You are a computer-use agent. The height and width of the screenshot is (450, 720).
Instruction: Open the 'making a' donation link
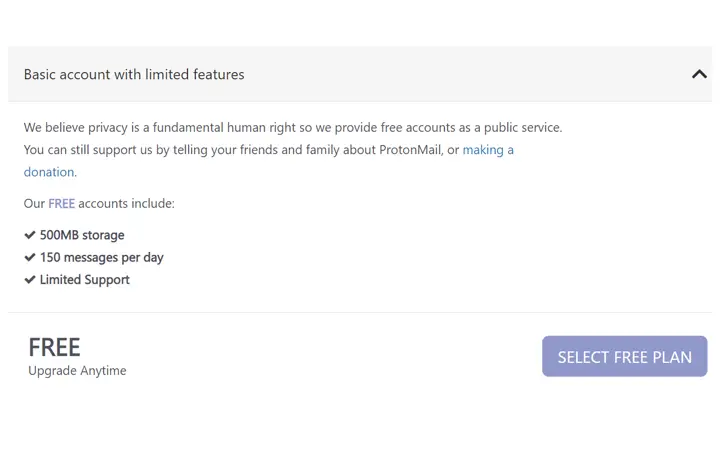coord(488,150)
